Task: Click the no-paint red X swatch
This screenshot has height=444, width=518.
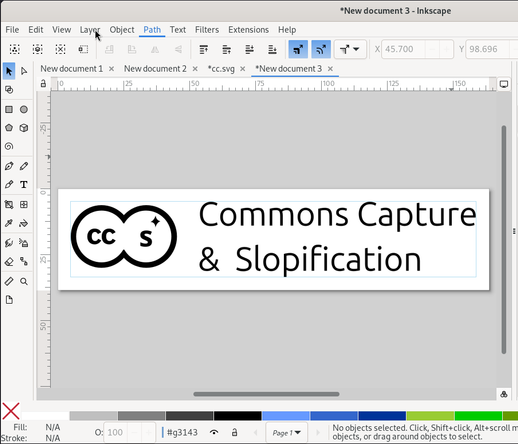Action: click(x=11, y=411)
